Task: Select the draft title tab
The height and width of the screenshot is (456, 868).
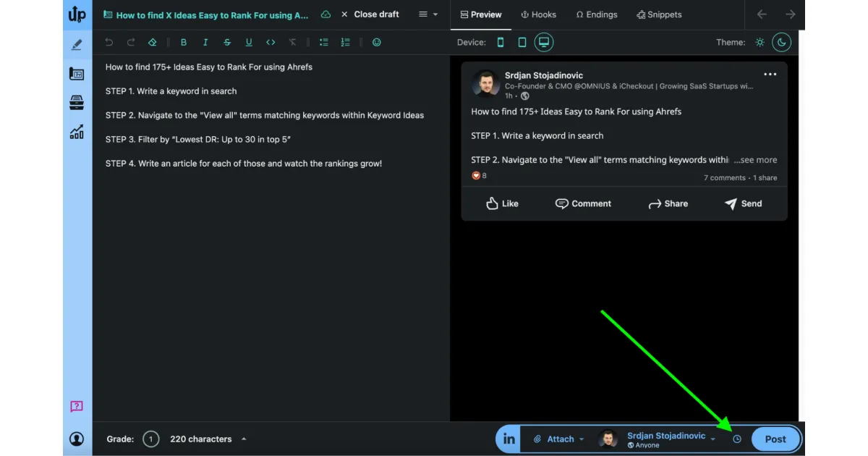Action: [206, 14]
